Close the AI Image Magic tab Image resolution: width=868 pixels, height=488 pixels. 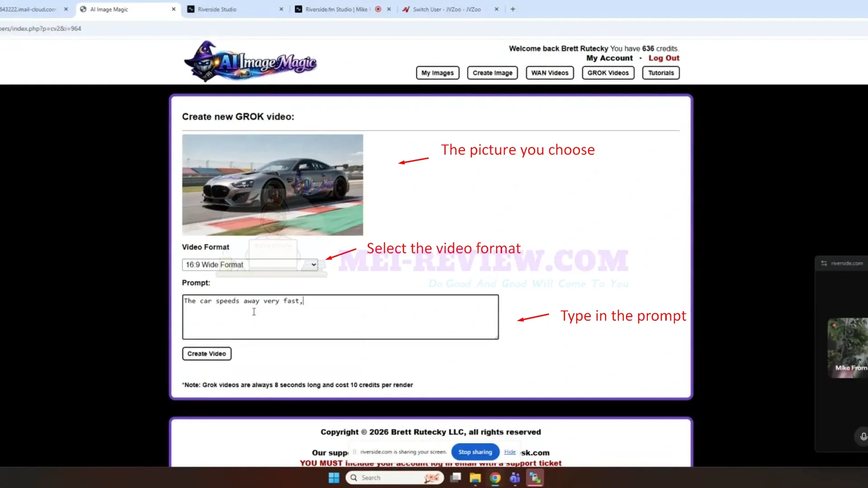(x=173, y=9)
